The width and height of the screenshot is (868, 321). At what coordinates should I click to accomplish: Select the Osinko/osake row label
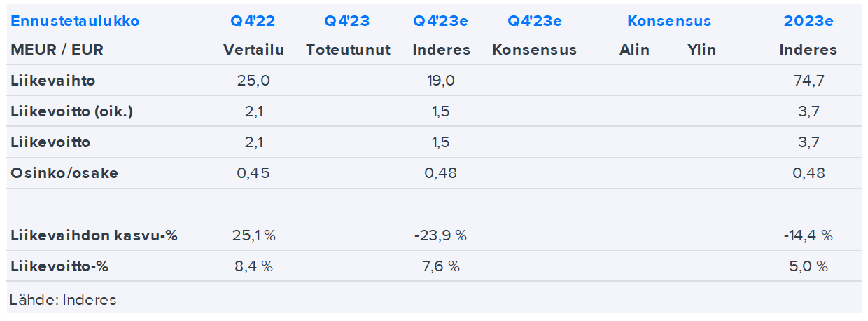coord(64,173)
